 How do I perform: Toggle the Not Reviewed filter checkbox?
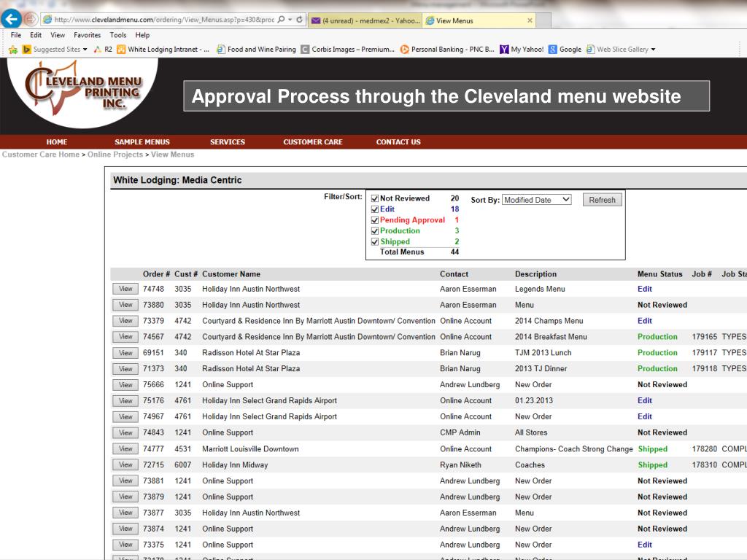pyautogui.click(x=375, y=198)
